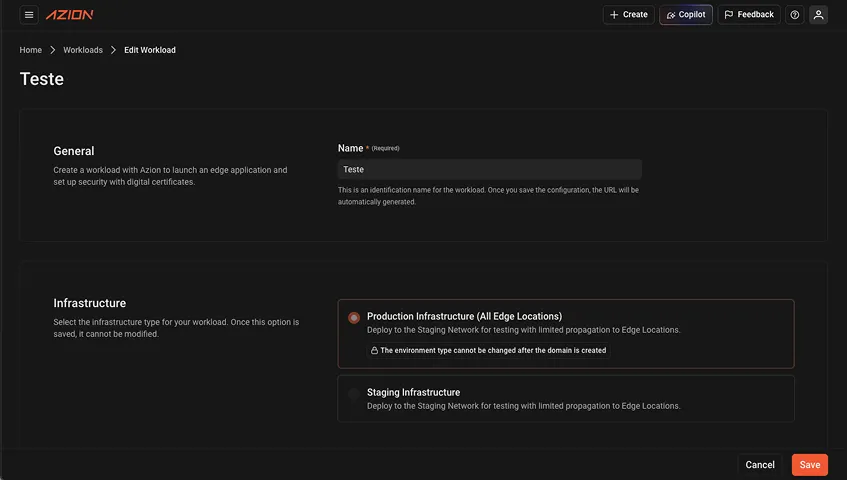
Task: Click the Feedback flag button
Action: [749, 15]
